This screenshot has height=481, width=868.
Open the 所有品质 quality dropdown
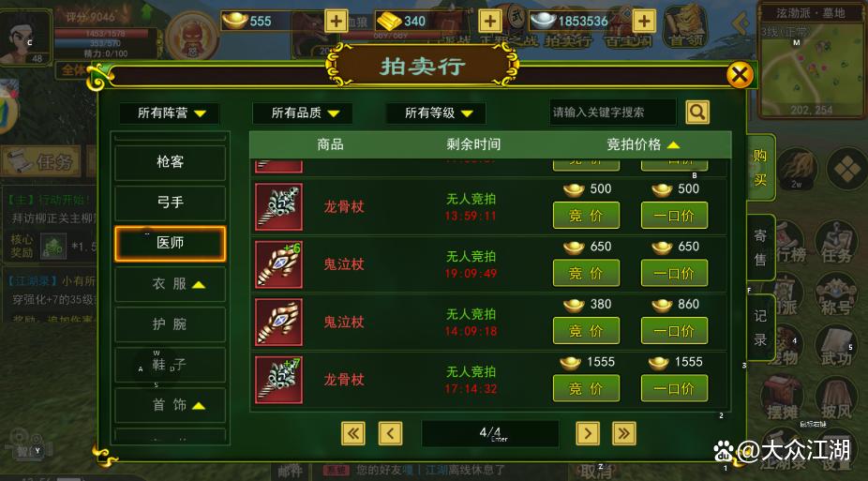point(304,113)
